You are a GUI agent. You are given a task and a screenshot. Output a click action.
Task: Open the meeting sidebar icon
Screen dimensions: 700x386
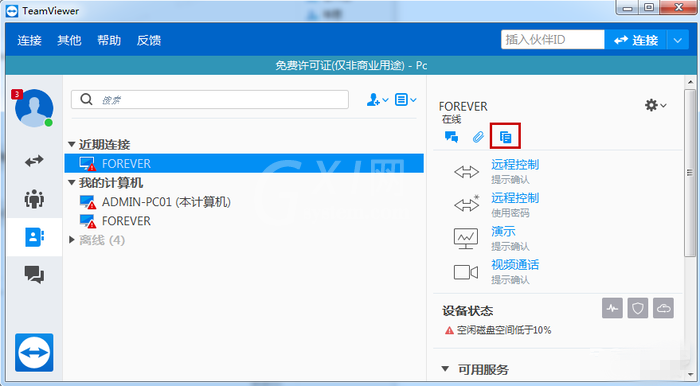point(34,199)
